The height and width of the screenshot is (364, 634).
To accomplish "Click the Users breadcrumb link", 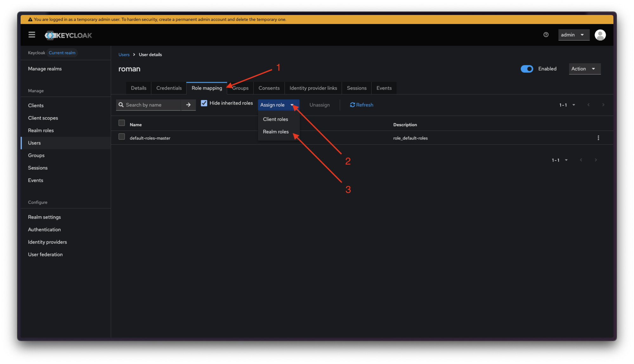I will point(124,54).
